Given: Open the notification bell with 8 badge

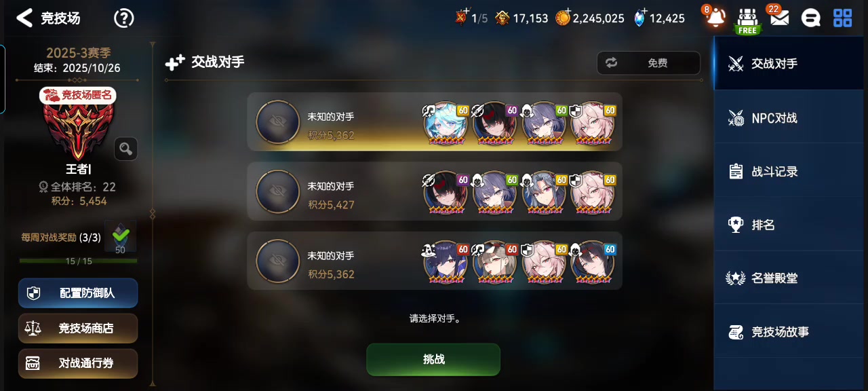Looking at the screenshot, I should [x=715, y=18].
